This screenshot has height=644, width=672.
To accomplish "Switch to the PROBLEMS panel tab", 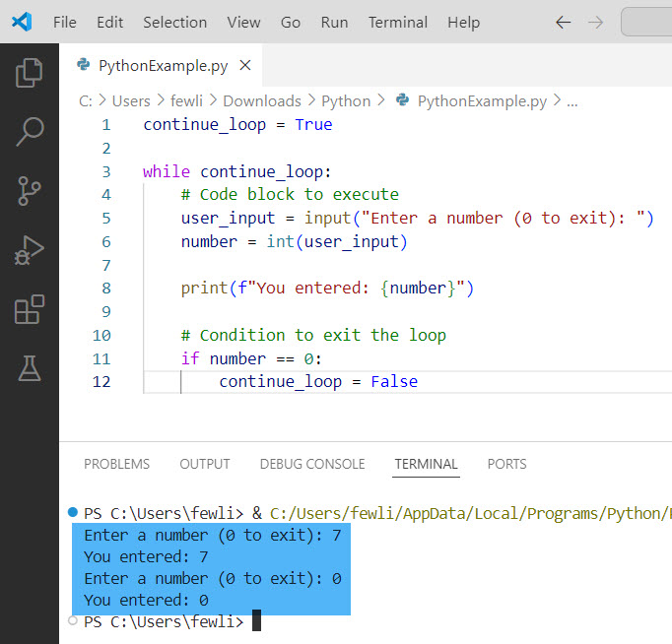I will tap(116, 464).
